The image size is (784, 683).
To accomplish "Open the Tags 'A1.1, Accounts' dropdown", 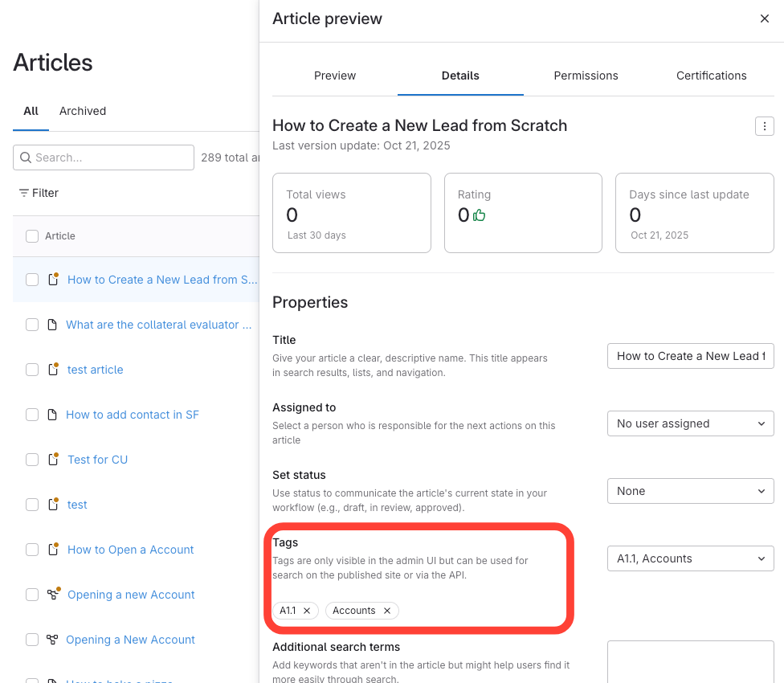I will coord(691,558).
